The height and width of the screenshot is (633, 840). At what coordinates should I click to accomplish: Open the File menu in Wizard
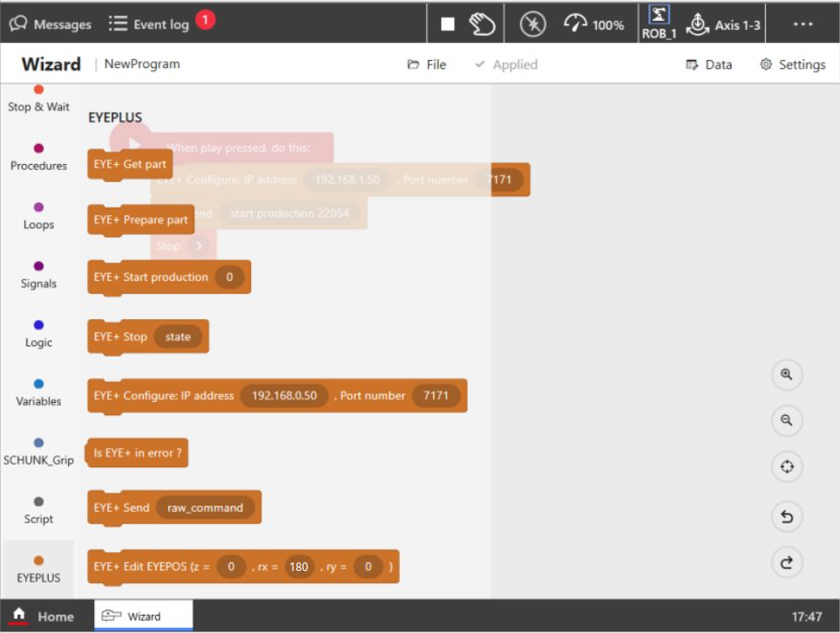[x=426, y=64]
